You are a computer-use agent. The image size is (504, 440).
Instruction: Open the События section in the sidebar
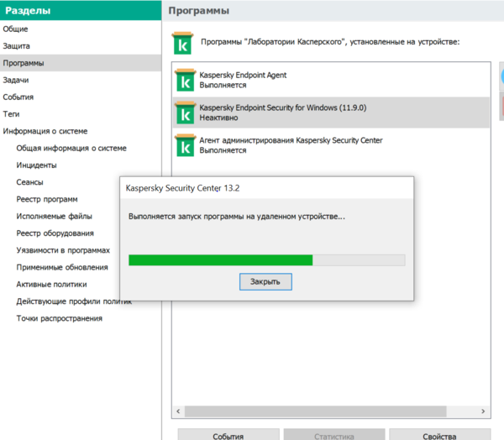[18, 97]
